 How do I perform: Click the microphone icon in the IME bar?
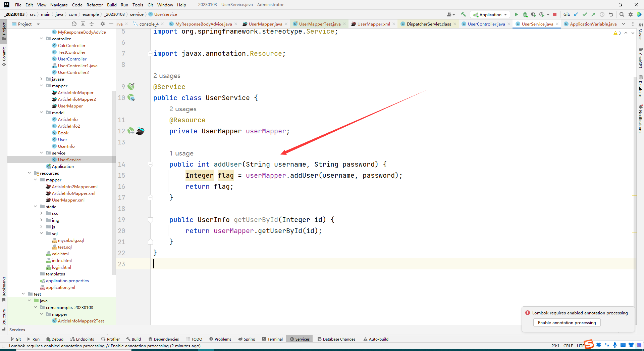tap(615, 345)
